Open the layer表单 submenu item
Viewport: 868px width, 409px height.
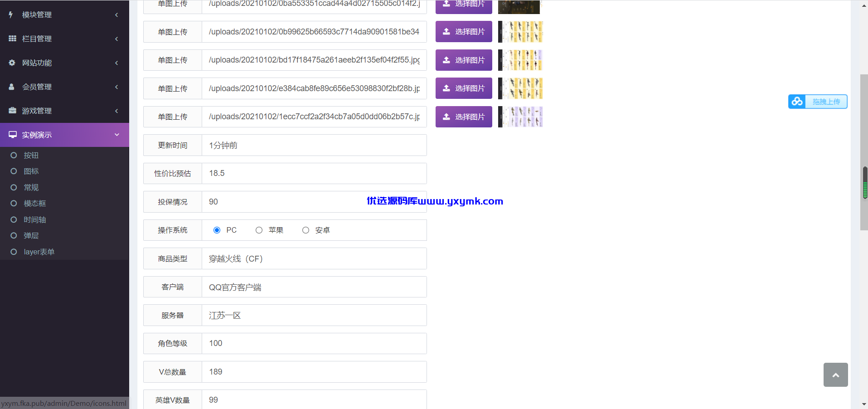point(39,252)
